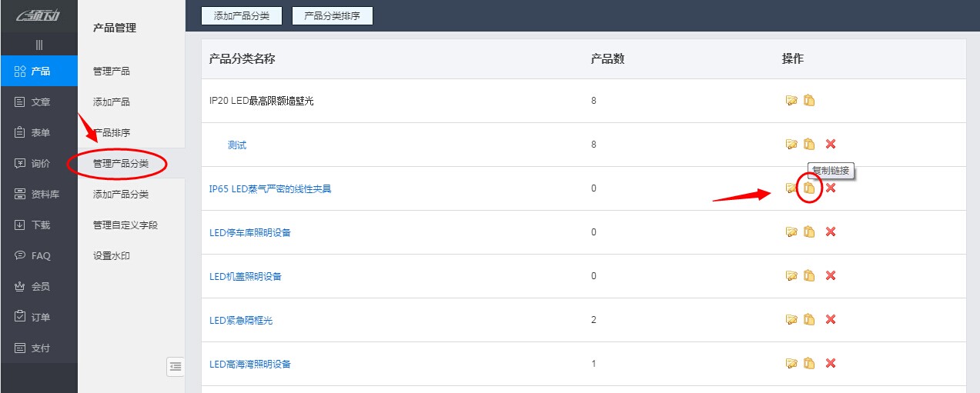Delete the LED停车库照明设备 category
Screen dimensions: 980x393
coord(830,232)
